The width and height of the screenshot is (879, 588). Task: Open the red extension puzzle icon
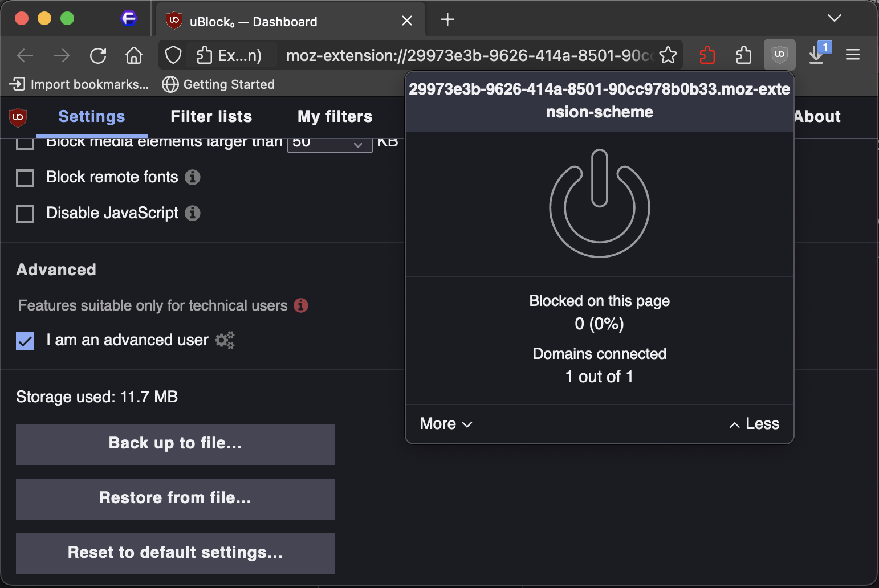(x=707, y=55)
